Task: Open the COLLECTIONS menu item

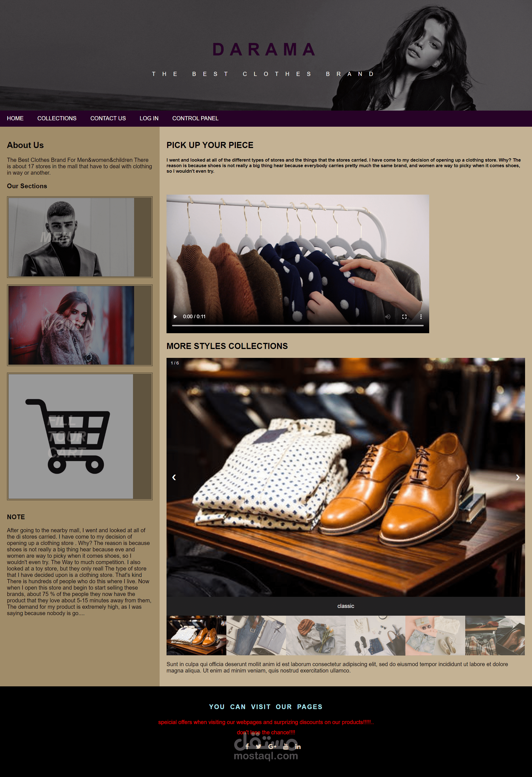Action: (x=57, y=118)
